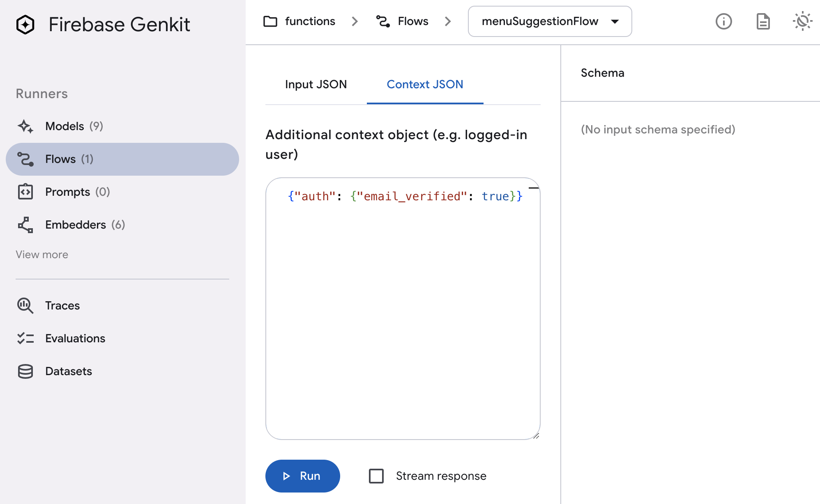Click inside the context JSON editor
The width and height of the screenshot is (820, 504).
[x=403, y=308]
